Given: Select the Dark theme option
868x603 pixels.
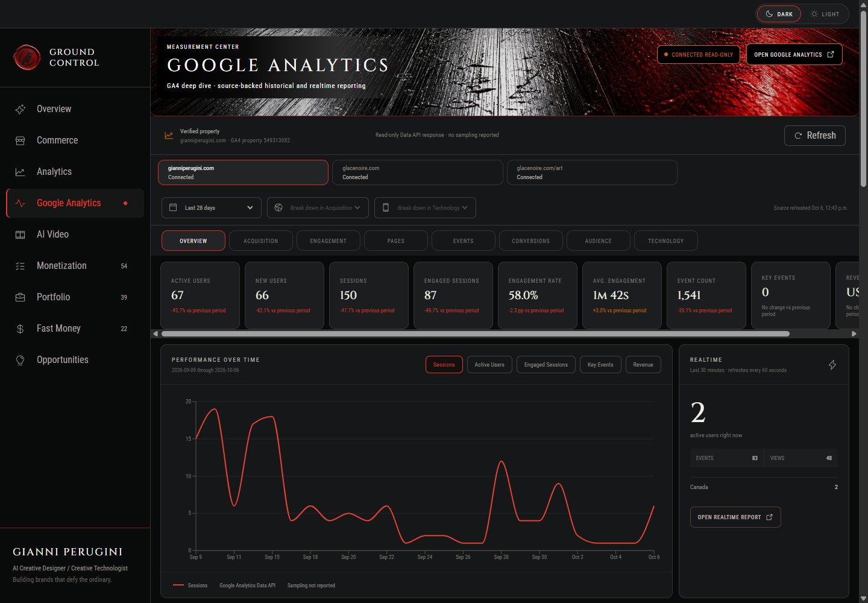Looking at the screenshot, I should (x=779, y=14).
